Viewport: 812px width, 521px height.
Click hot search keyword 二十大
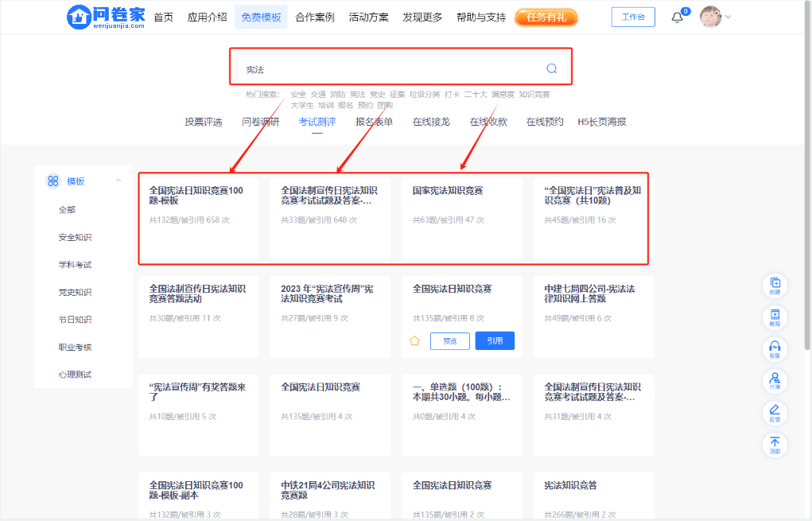pyautogui.click(x=476, y=94)
